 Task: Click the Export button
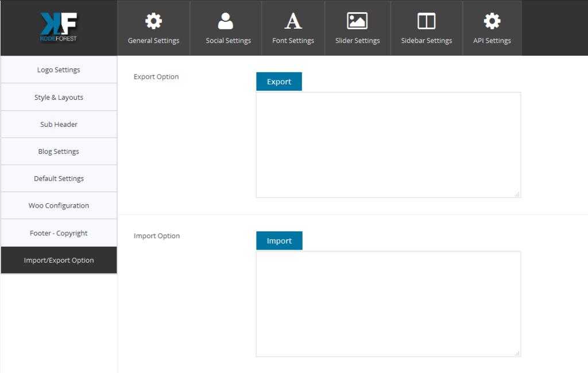click(279, 81)
